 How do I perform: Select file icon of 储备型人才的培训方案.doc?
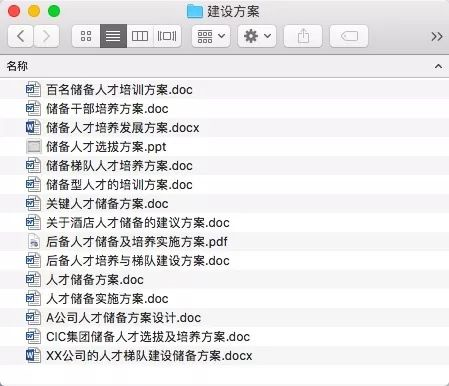point(33,184)
